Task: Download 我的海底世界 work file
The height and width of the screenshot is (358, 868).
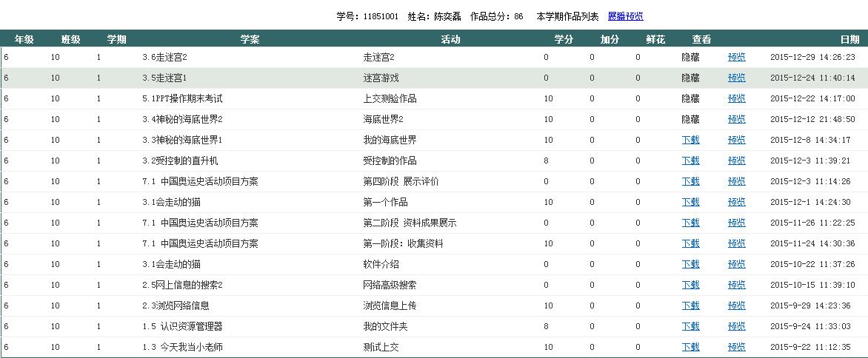Action: tap(690, 140)
